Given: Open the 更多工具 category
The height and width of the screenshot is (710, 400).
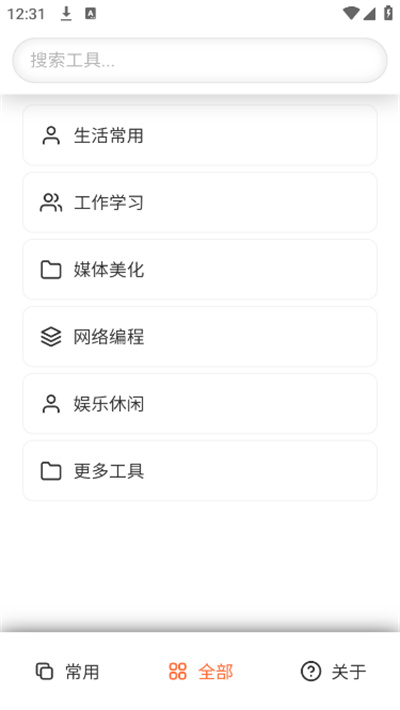Looking at the screenshot, I should (200, 470).
